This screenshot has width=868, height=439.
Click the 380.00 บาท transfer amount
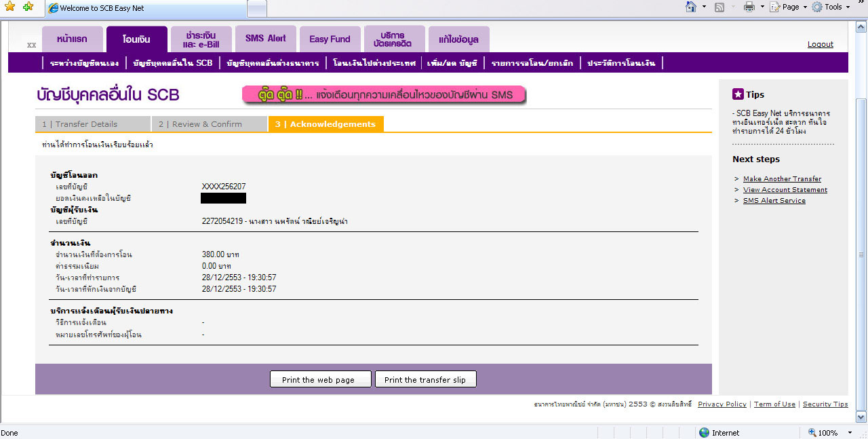[221, 254]
